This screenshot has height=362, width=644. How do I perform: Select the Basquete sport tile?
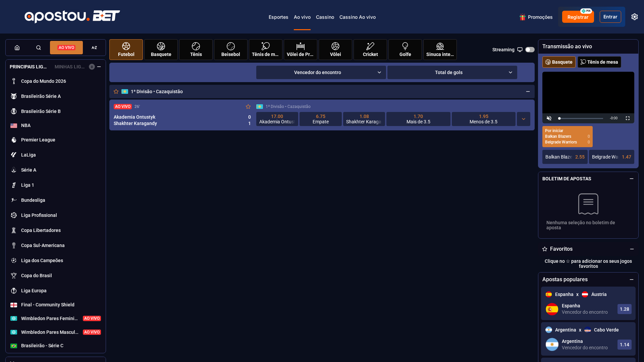coord(161,50)
